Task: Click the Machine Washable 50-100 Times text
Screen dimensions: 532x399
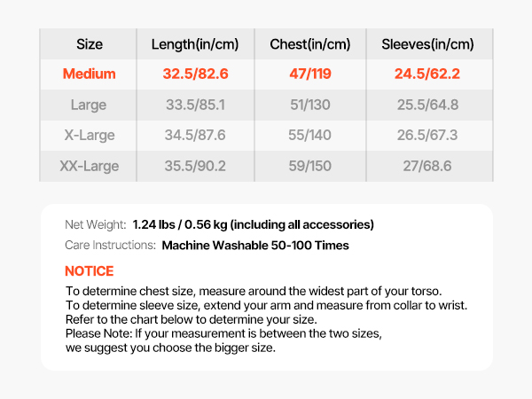Action: click(x=255, y=245)
